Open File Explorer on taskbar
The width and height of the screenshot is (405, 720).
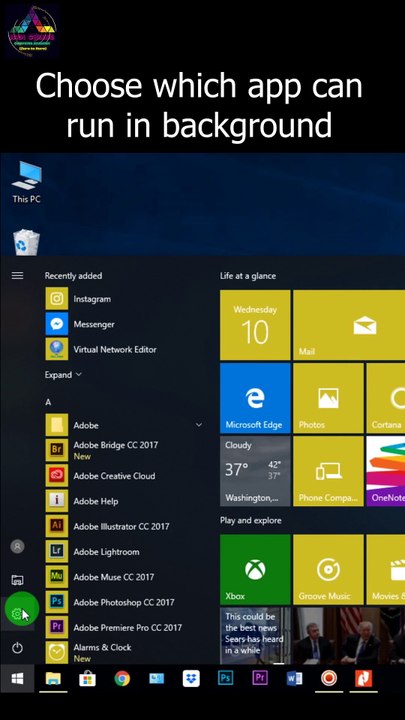[x=53, y=679]
